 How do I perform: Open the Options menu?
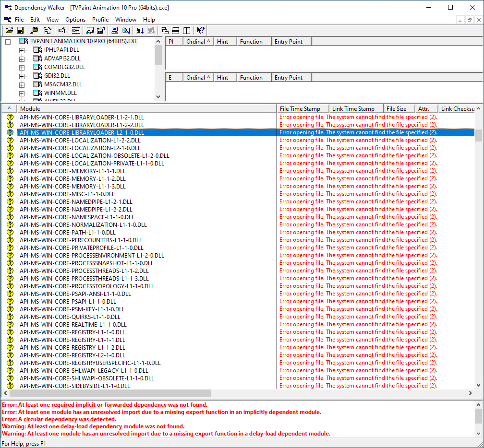click(75, 19)
